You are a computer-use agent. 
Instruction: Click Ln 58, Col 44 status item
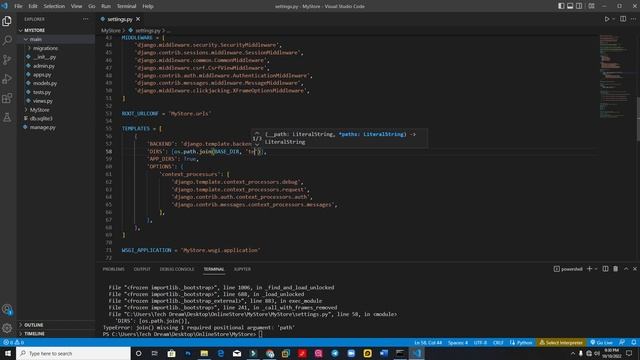point(428,342)
